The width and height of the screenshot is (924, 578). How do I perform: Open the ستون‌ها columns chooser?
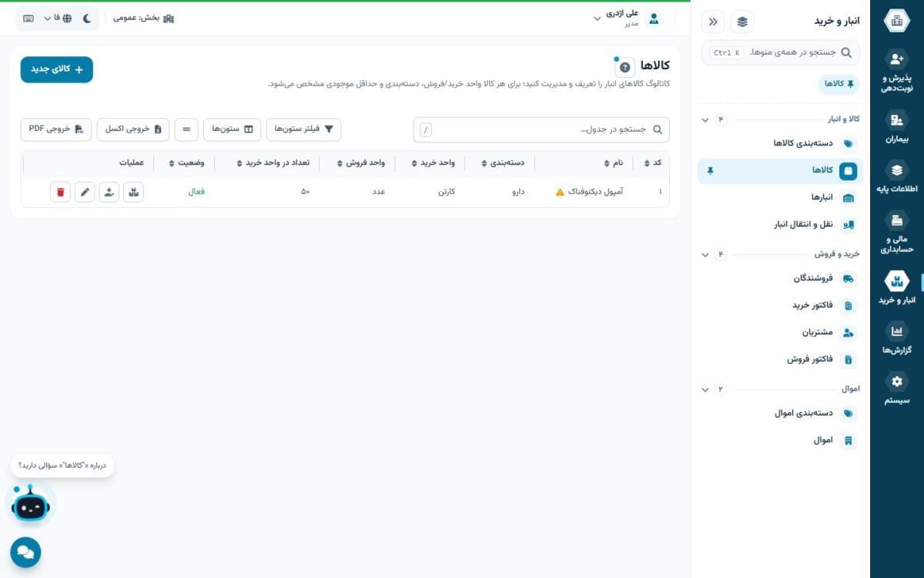[x=232, y=129]
